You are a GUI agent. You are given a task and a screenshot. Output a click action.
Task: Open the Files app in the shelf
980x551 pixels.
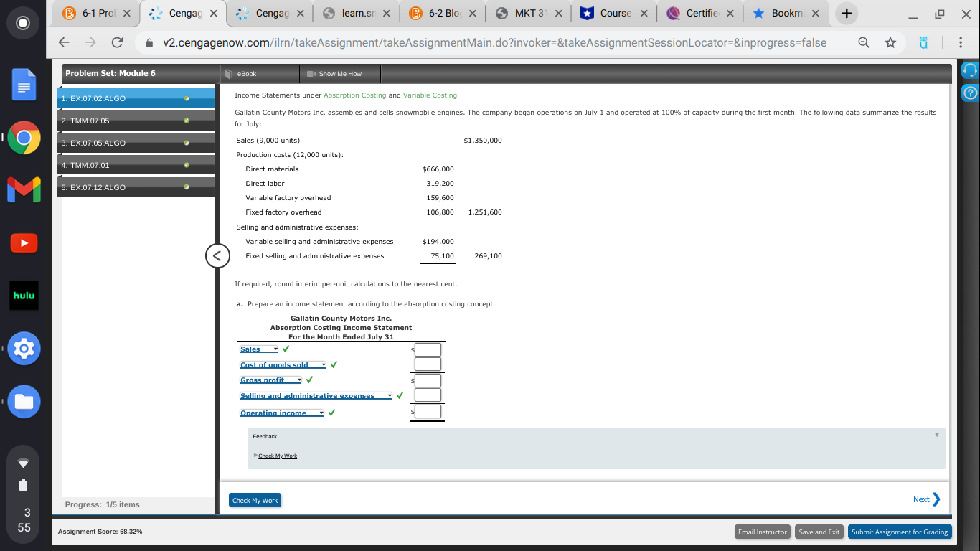pos(24,402)
